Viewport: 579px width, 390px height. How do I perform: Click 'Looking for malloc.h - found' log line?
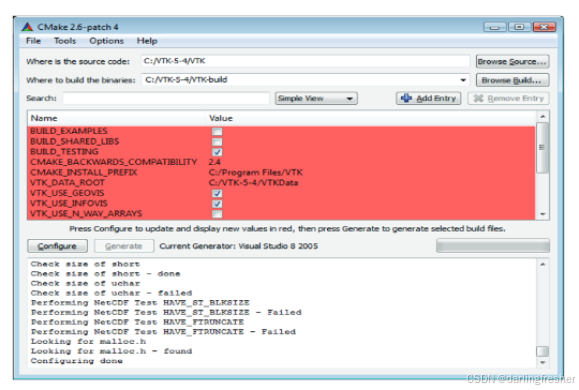[x=111, y=351]
